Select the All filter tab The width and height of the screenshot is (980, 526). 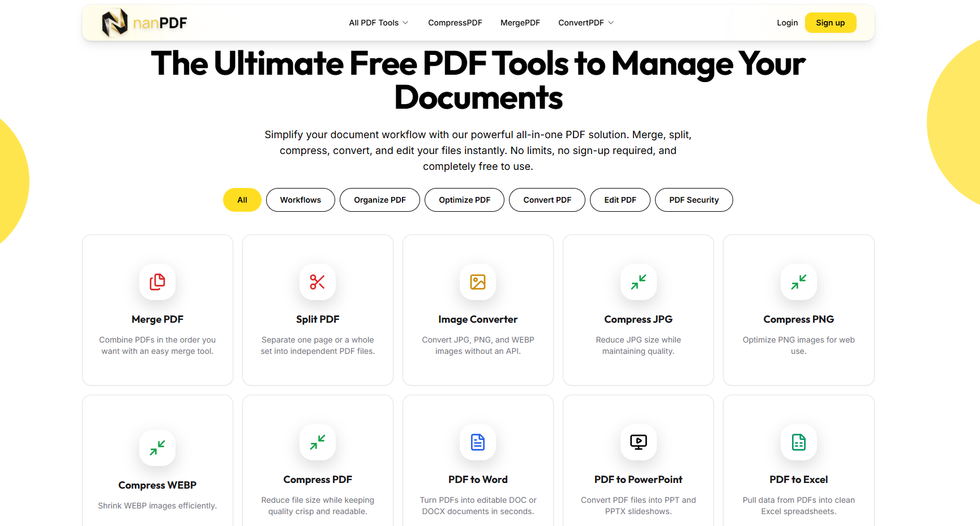tap(242, 200)
